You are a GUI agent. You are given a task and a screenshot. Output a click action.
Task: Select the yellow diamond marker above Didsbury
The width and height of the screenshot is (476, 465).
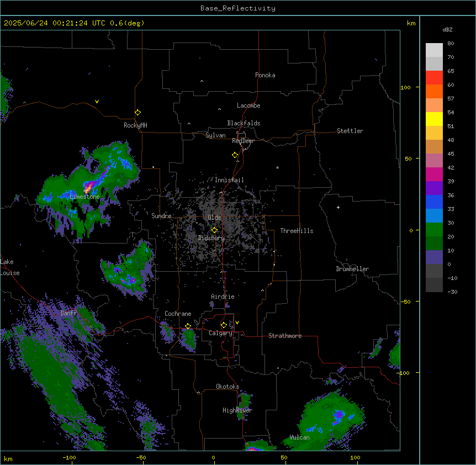tap(214, 230)
